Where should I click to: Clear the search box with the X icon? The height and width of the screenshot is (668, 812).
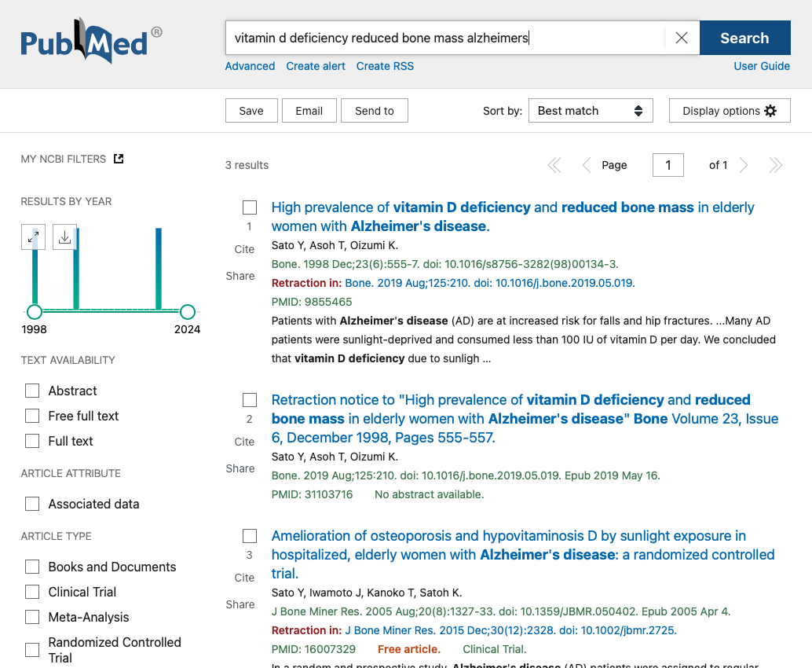point(681,37)
